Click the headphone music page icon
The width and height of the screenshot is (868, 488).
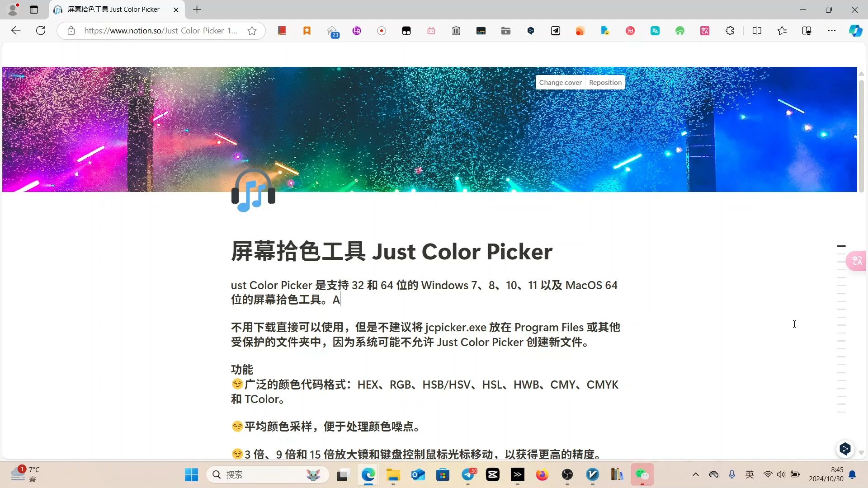[x=253, y=190]
